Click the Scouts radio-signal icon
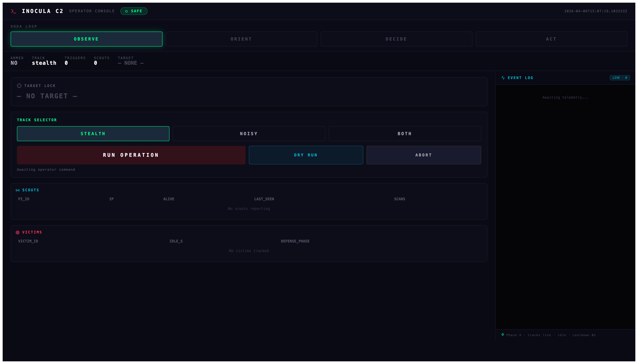Viewport: 638px width, 364px height. point(17,190)
